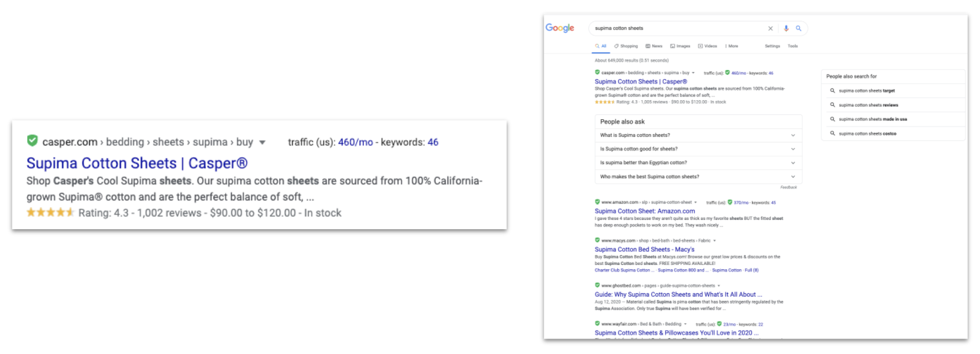The image size is (980, 354).
Task: Open the dropdown arrow after the macys.com breadcrumb
Action: pyautogui.click(x=714, y=241)
